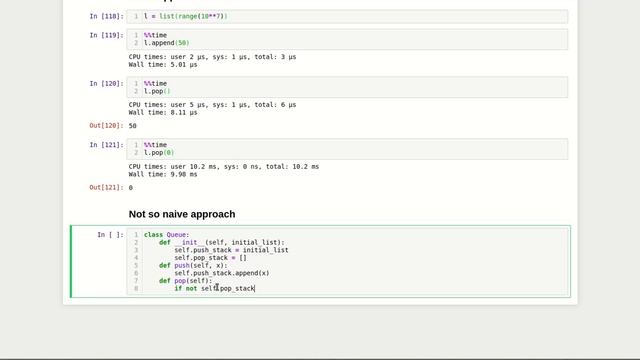Click the self.push_stack.append(x) code line
Screen dimensions: 640x360
point(222,273)
